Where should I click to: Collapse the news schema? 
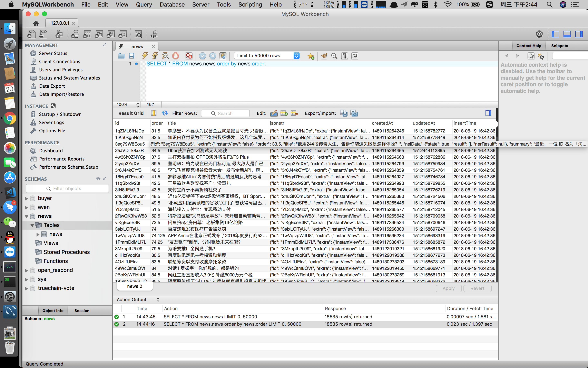27,216
